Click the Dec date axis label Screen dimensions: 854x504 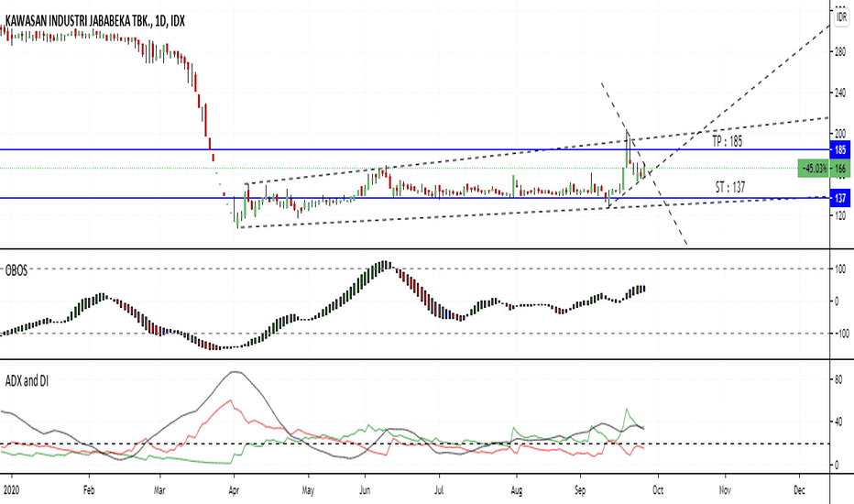click(x=799, y=490)
